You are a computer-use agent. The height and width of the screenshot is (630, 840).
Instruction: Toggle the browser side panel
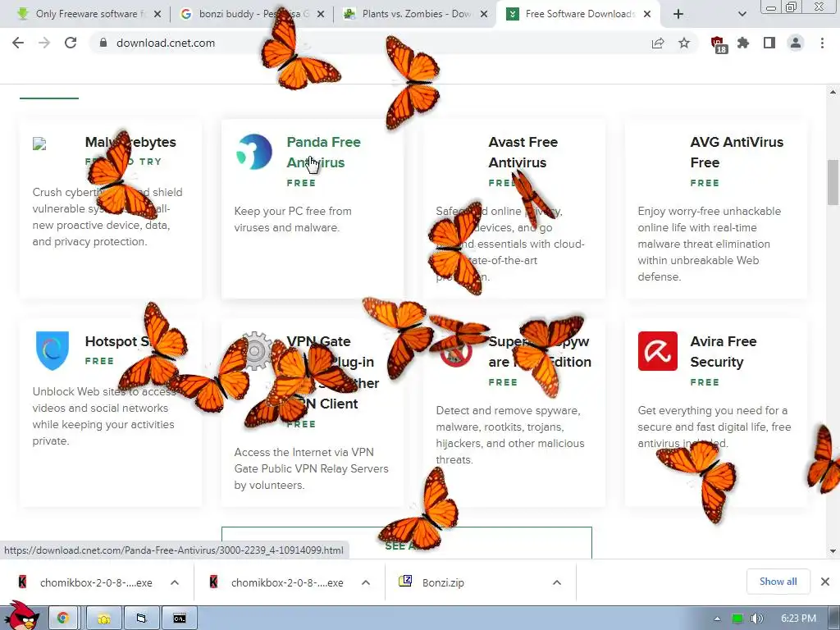coord(769,43)
